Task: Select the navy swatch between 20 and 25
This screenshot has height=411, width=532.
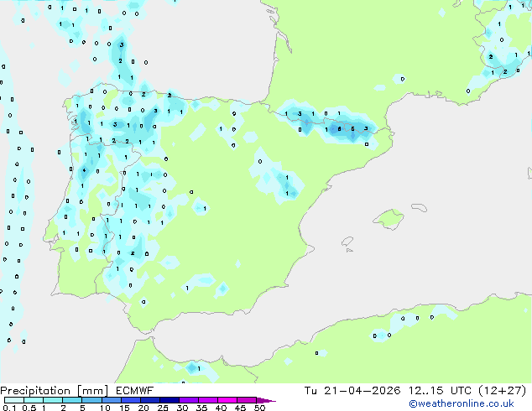Action: point(153,400)
